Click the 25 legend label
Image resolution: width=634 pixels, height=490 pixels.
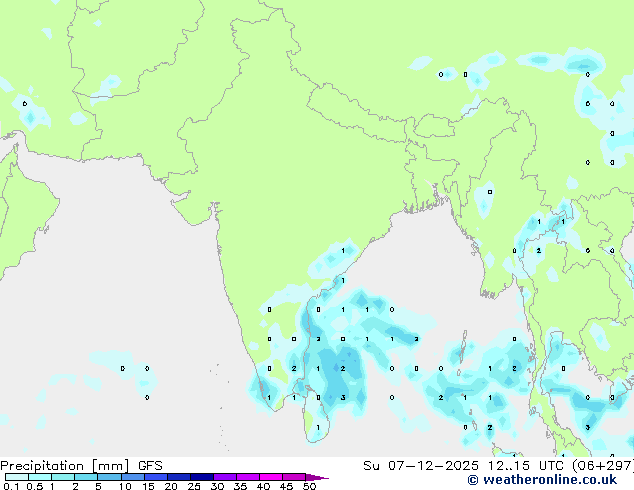point(194,486)
